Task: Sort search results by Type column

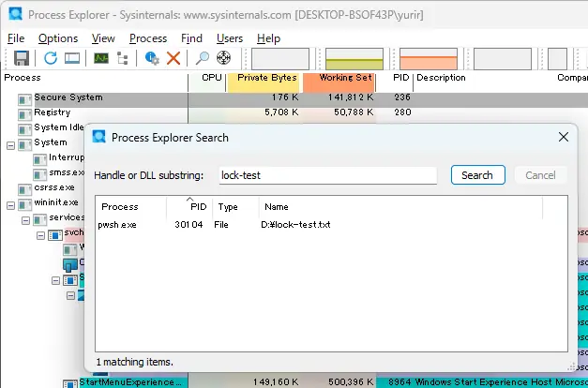Action: [x=235, y=206]
